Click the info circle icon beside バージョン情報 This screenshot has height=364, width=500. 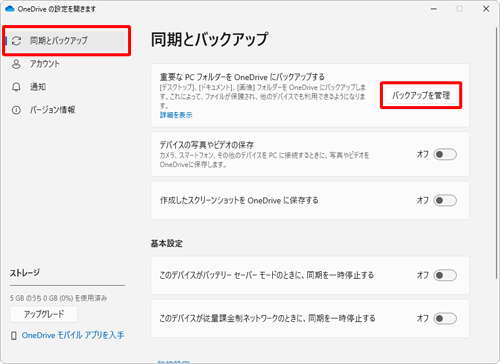tap(16, 110)
